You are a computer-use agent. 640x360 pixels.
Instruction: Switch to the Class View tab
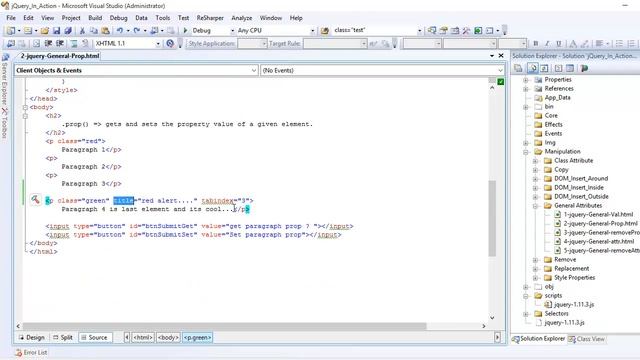click(587, 339)
